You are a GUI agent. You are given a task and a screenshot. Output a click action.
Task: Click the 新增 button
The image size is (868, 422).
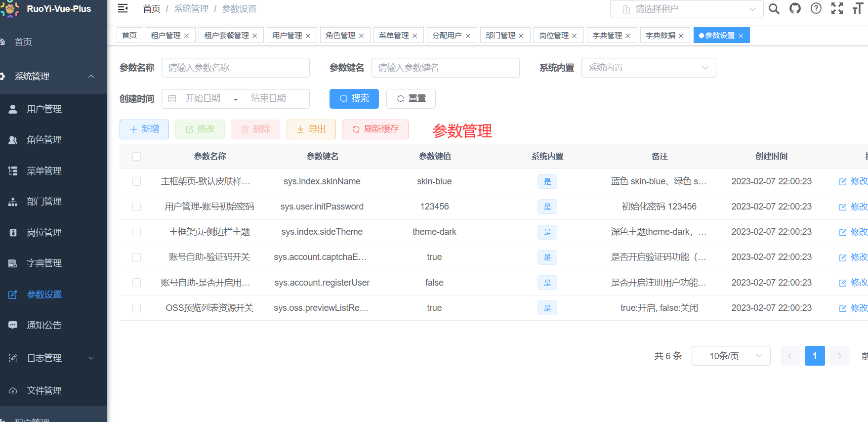[x=144, y=129]
